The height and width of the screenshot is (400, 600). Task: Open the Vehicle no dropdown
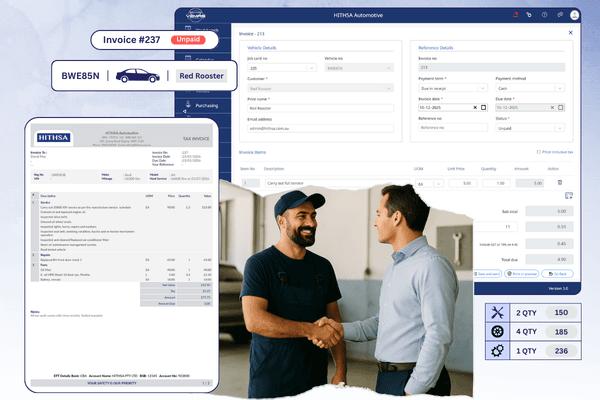359,68
